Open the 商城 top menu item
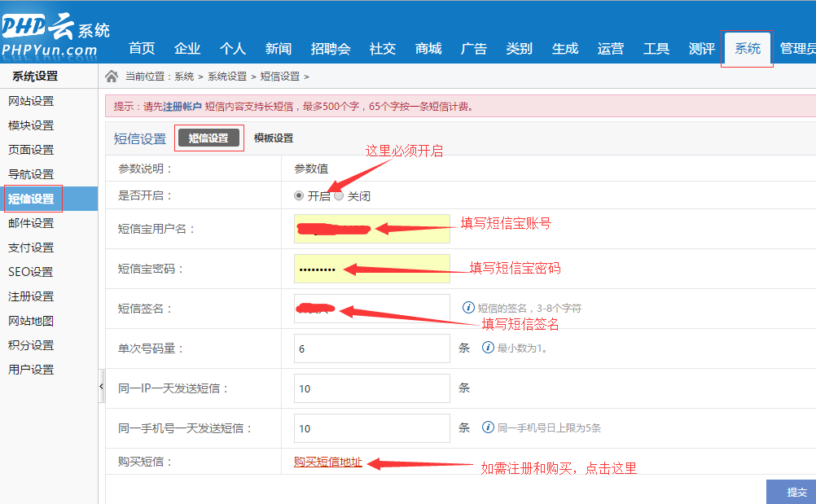This screenshot has height=504, width=816. coord(428,49)
